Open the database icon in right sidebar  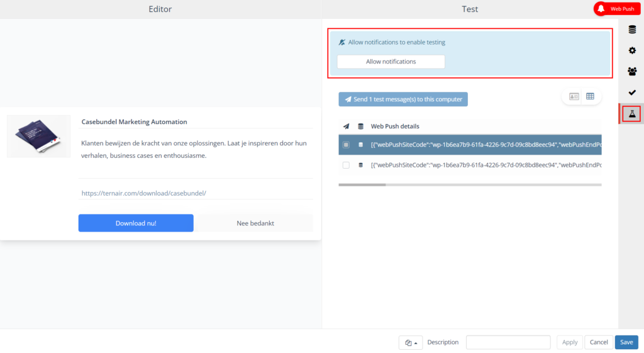click(x=632, y=30)
